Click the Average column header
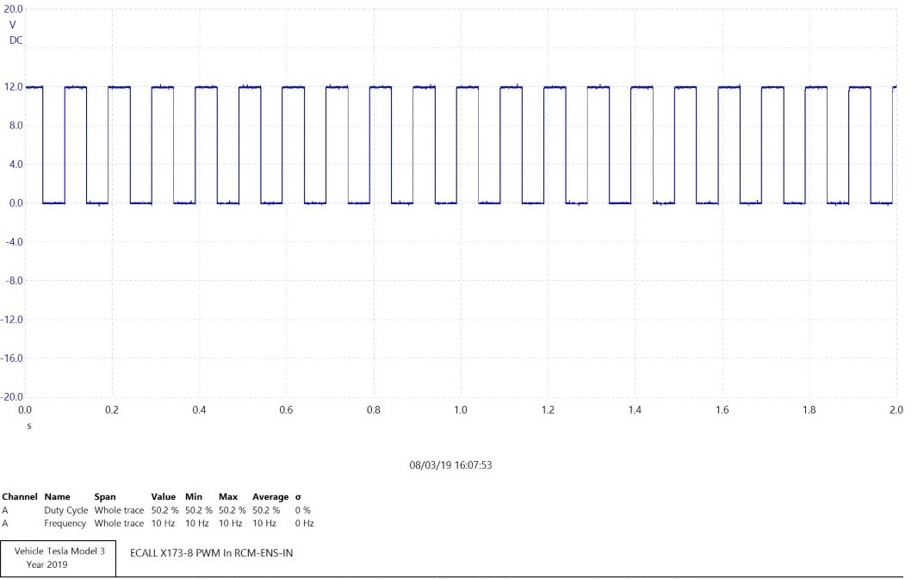 tap(270, 497)
